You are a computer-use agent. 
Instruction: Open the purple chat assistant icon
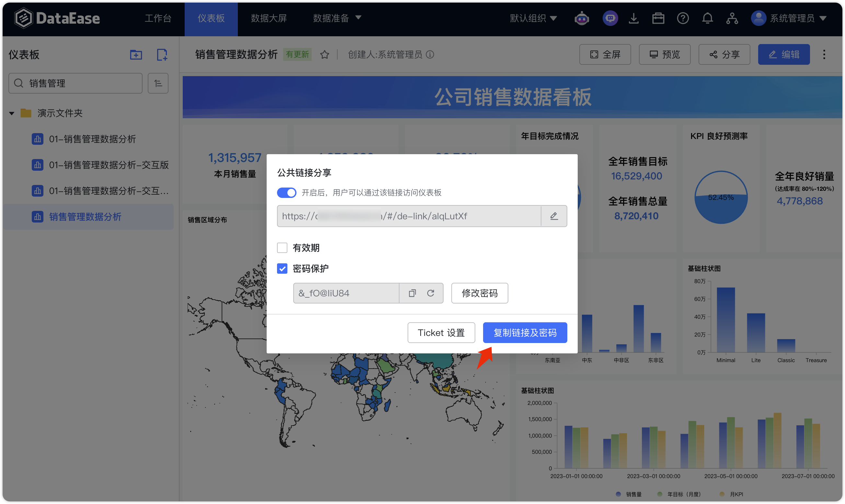click(x=610, y=18)
